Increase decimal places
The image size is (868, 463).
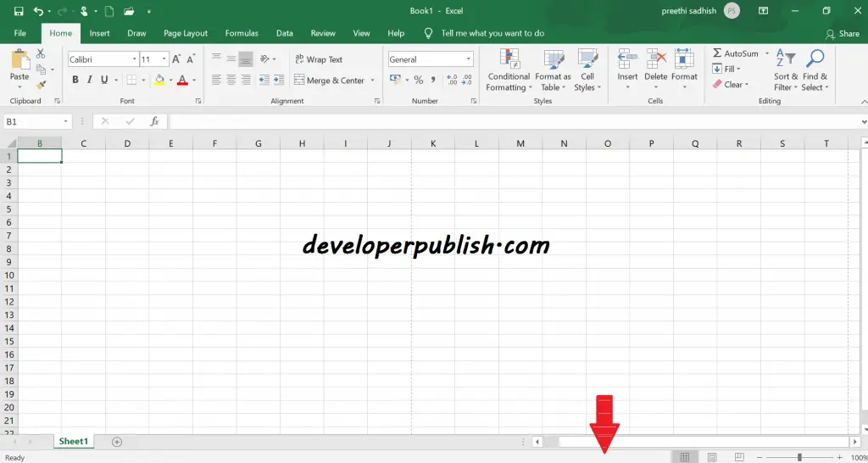pyautogui.click(x=452, y=80)
